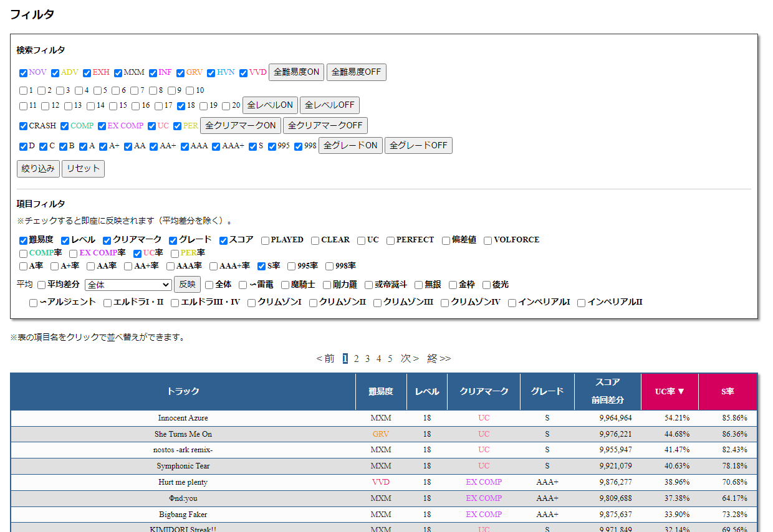Click the score 9,976,221
Screen dimensions: 773x532
[x=616, y=434]
